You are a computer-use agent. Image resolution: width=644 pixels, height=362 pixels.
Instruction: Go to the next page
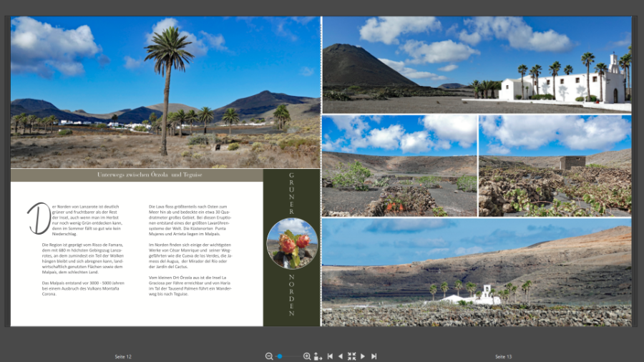pyautogui.click(x=363, y=356)
